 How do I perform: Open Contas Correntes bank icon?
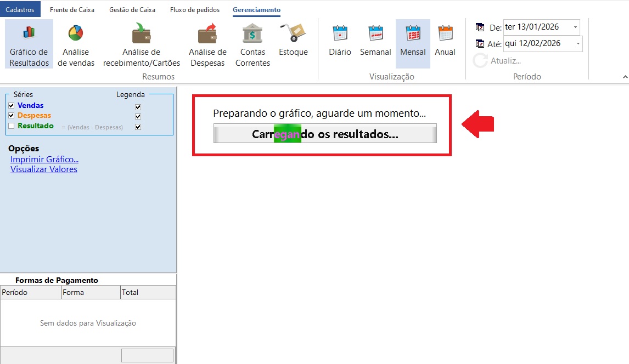tap(252, 34)
